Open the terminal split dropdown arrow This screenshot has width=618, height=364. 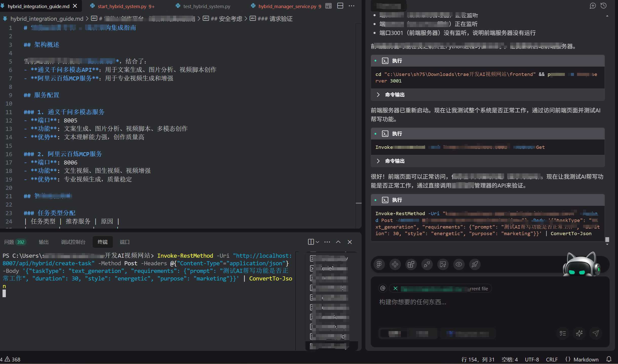(x=318, y=242)
